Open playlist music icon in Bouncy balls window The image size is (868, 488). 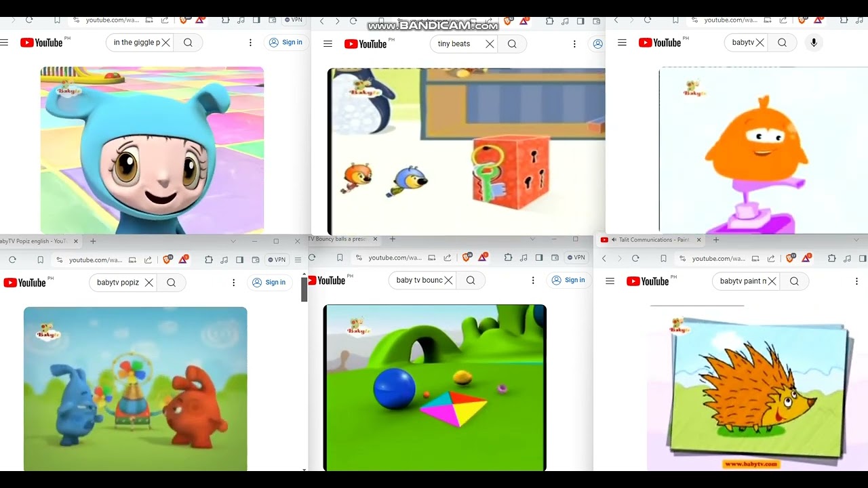click(x=524, y=258)
